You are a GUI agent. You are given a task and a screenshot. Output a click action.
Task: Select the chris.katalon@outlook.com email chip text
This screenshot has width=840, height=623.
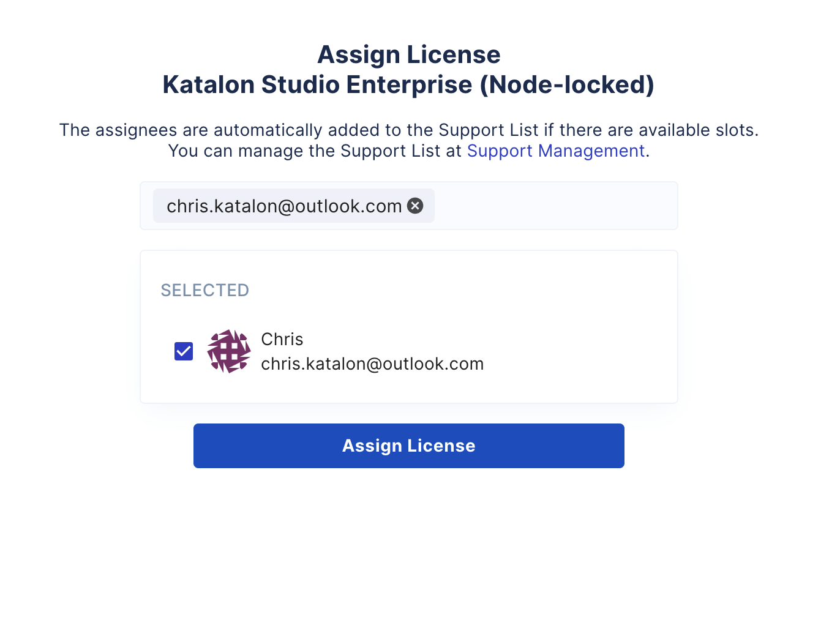pos(283,206)
